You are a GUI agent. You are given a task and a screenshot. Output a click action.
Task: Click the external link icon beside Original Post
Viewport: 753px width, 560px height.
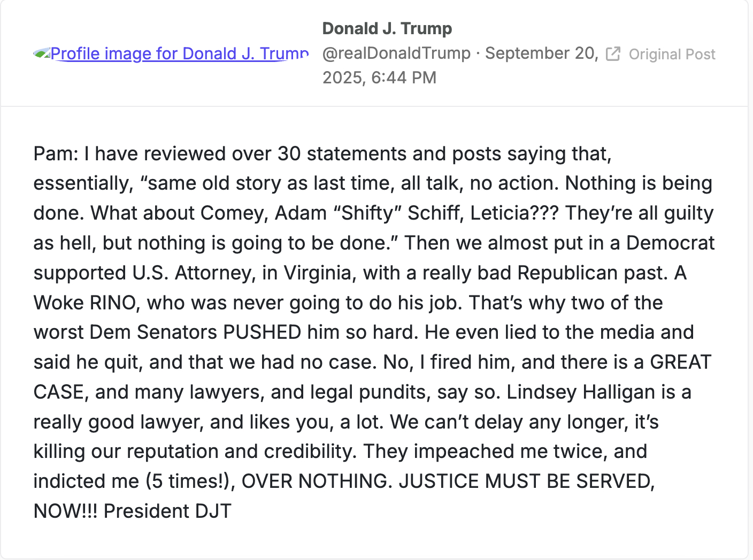pyautogui.click(x=613, y=54)
